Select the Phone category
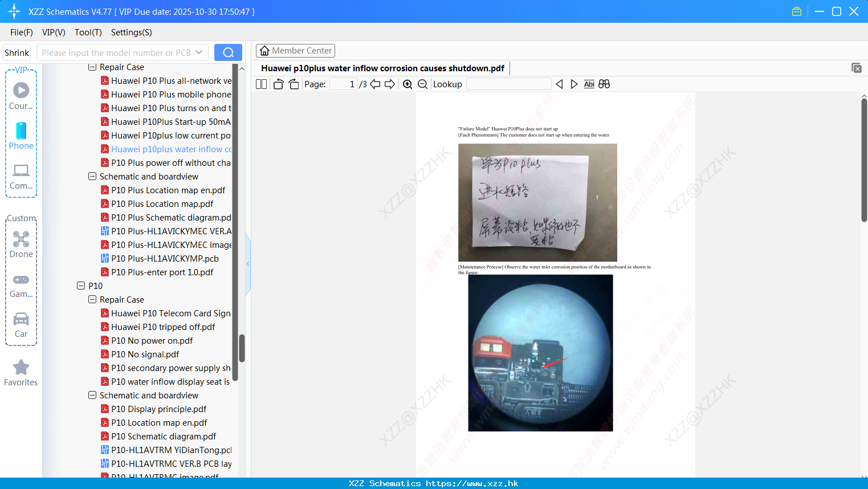The height and width of the screenshot is (489, 868). (x=21, y=136)
